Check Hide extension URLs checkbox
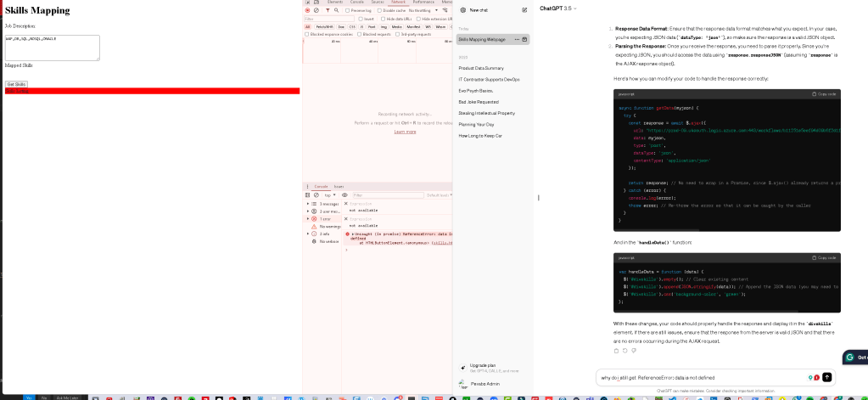Image resolution: width=868 pixels, height=400 pixels. point(418,19)
